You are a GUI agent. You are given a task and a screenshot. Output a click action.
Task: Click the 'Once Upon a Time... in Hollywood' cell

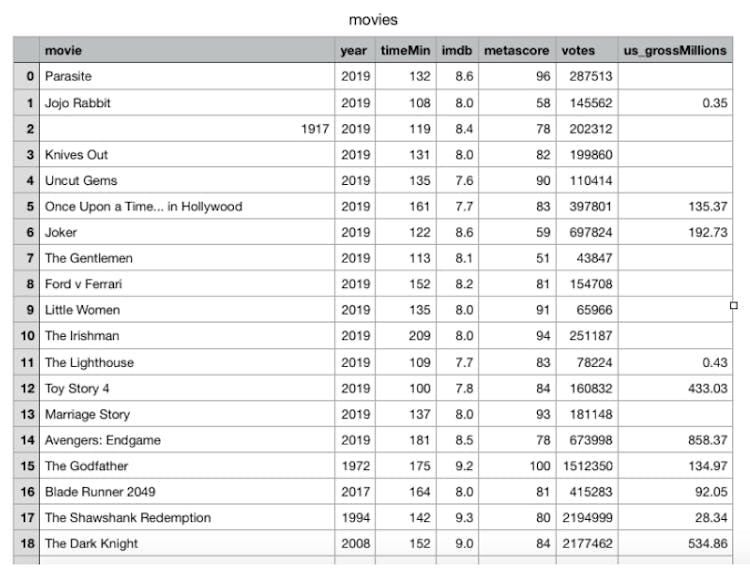pyautogui.click(x=143, y=206)
